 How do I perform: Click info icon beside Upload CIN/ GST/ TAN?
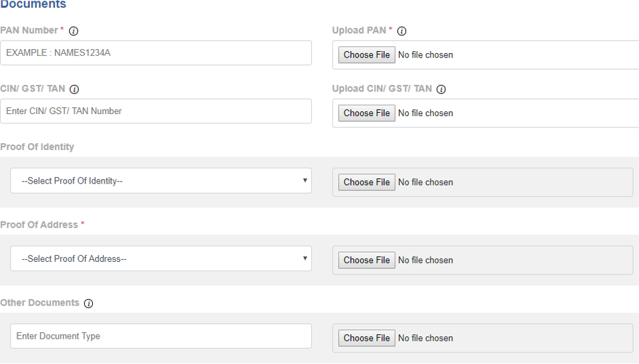coord(441,90)
